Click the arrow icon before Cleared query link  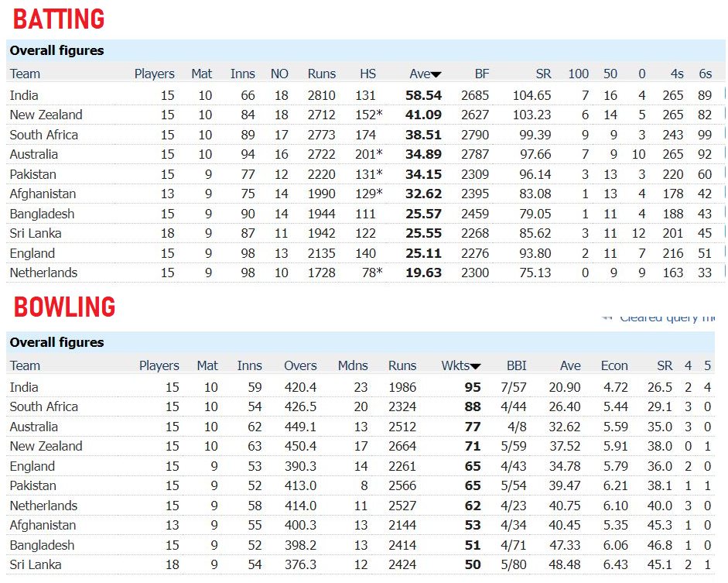pos(607,317)
